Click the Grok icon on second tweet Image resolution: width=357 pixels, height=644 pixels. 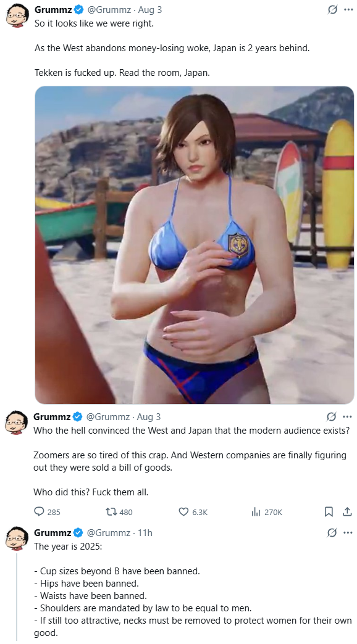[331, 417]
